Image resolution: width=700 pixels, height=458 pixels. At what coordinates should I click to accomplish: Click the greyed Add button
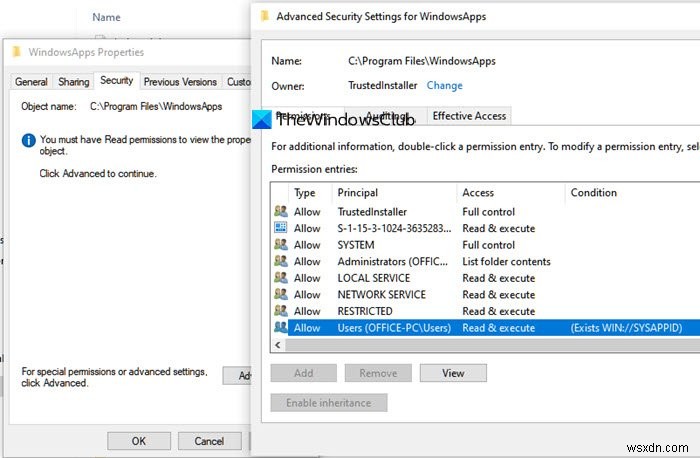click(x=304, y=373)
